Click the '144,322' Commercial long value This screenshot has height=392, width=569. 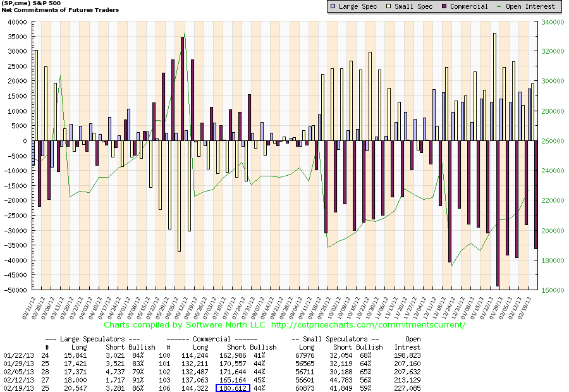coord(195,388)
